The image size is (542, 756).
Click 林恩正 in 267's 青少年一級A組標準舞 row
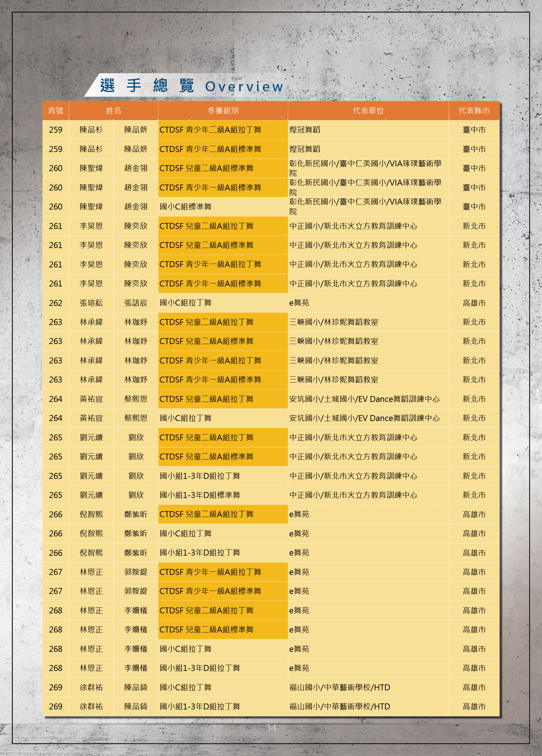91,591
